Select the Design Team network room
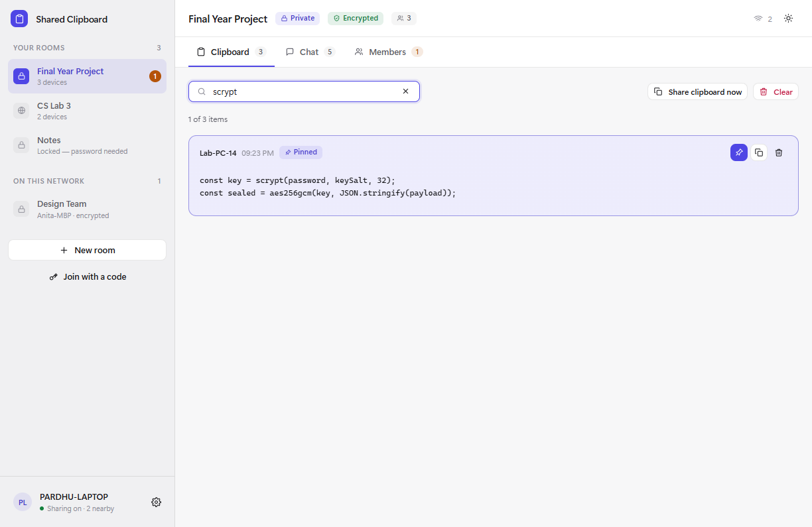Viewport: 812px width, 527px height. point(87,209)
